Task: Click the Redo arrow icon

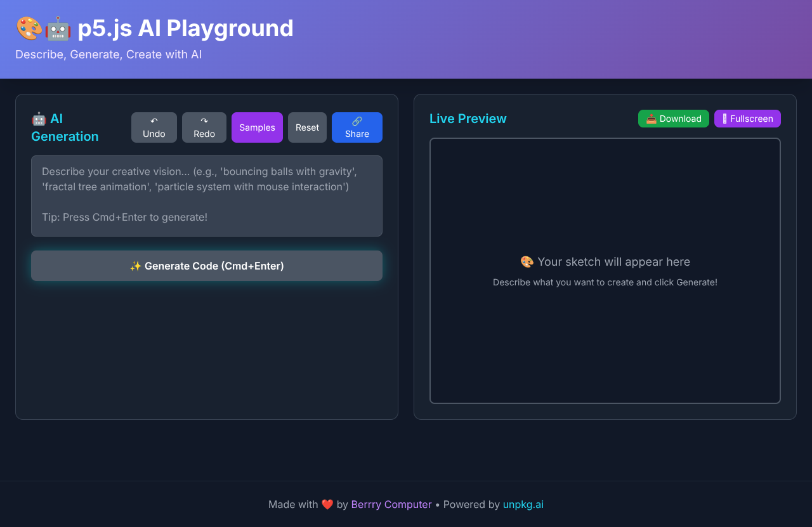Action: [204, 121]
